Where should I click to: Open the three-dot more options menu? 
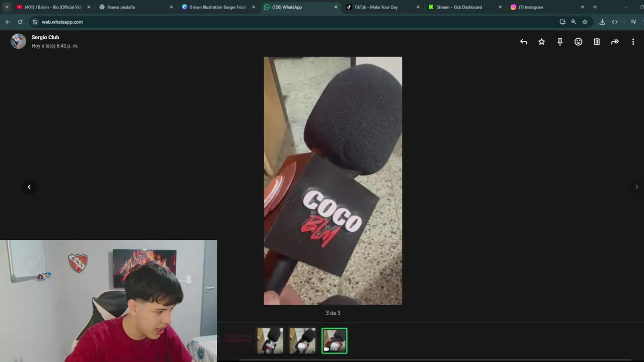pyautogui.click(x=633, y=42)
